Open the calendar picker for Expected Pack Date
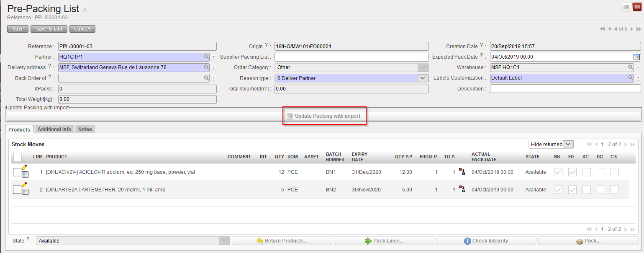Screen dimensions: 644x253 (x=636, y=57)
